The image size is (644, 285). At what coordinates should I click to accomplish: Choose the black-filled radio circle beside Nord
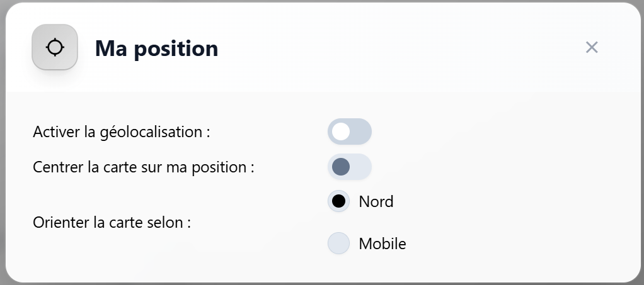[338, 201]
